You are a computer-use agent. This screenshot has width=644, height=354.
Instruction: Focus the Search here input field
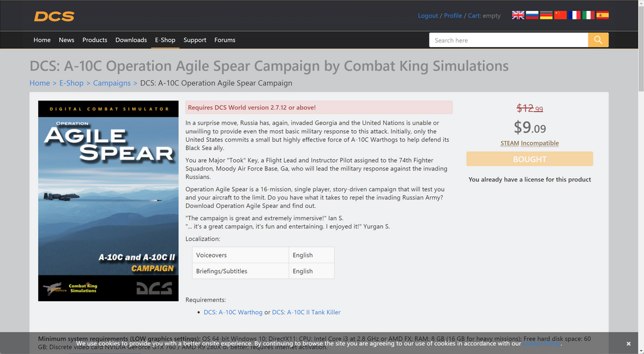pyautogui.click(x=509, y=40)
